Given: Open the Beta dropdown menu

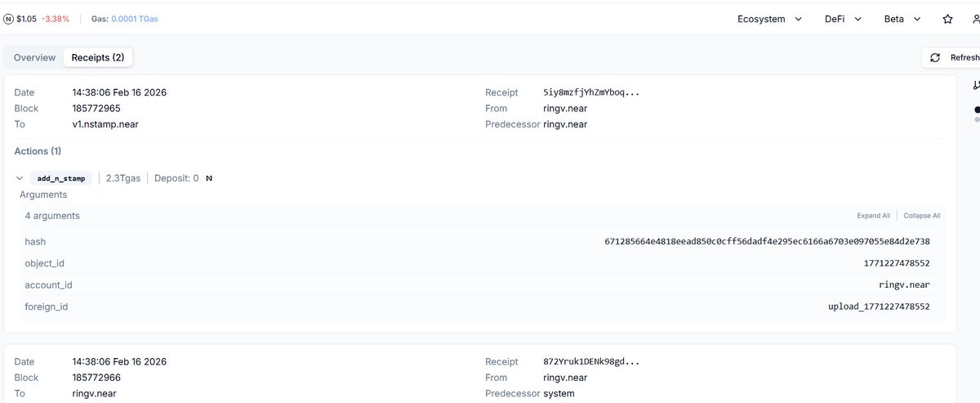Looking at the screenshot, I should (902, 19).
